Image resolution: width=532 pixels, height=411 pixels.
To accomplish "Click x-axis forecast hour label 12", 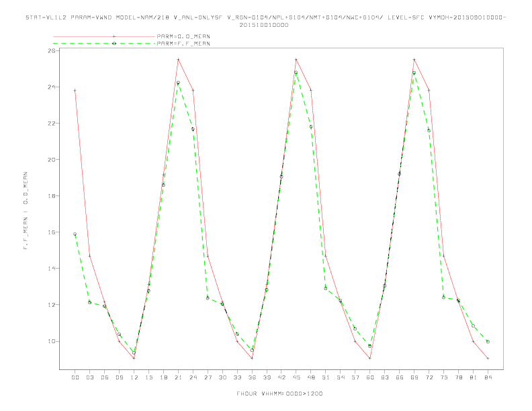I will (x=134, y=377).
